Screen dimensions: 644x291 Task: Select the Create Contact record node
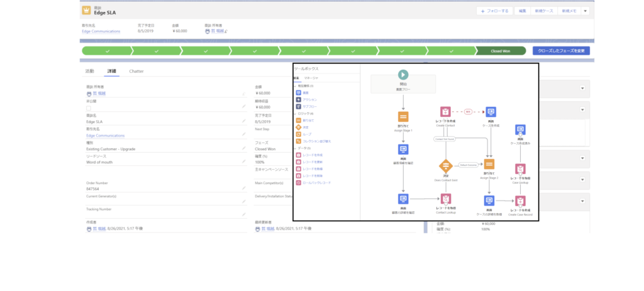point(445,113)
